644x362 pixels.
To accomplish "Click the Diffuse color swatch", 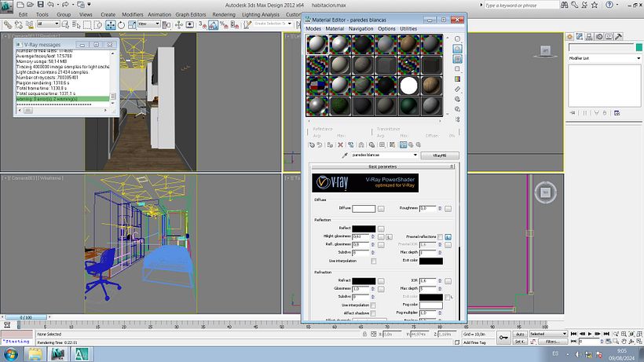I will [x=364, y=209].
